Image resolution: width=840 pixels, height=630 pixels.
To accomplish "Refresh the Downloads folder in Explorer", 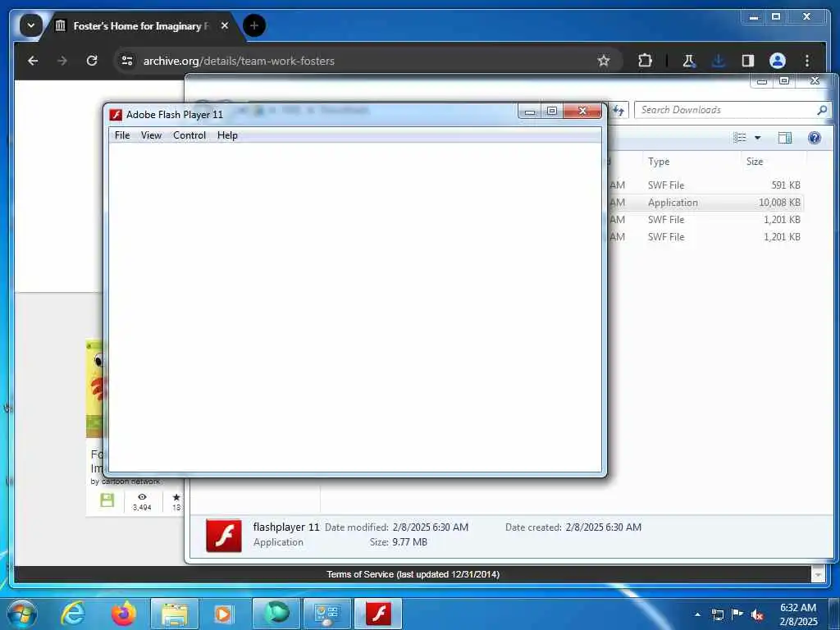I will 619,111.
